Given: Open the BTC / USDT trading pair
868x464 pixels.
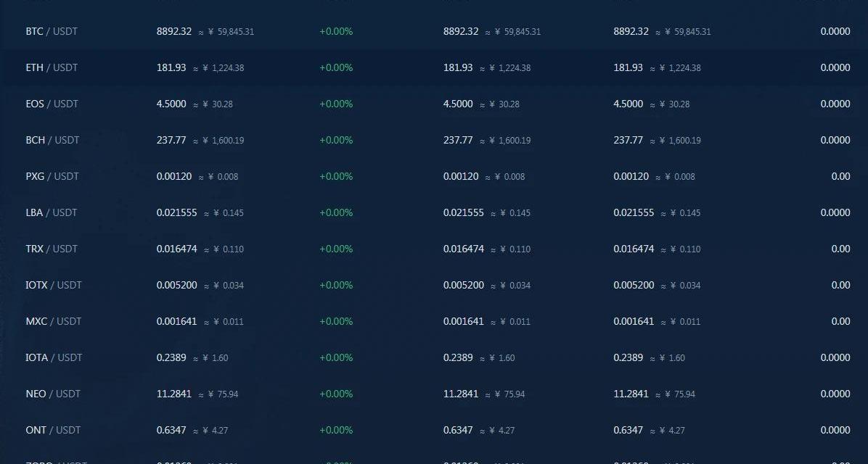Looking at the screenshot, I should coord(52,31).
